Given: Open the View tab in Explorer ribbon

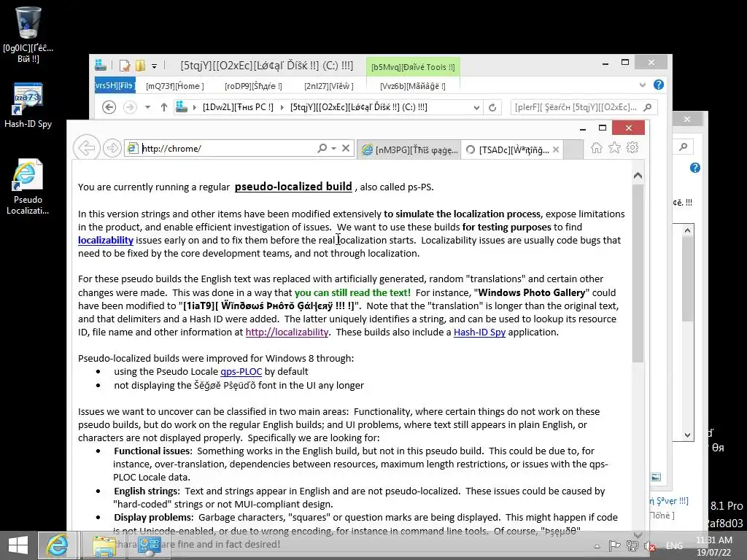Looking at the screenshot, I should (329, 86).
